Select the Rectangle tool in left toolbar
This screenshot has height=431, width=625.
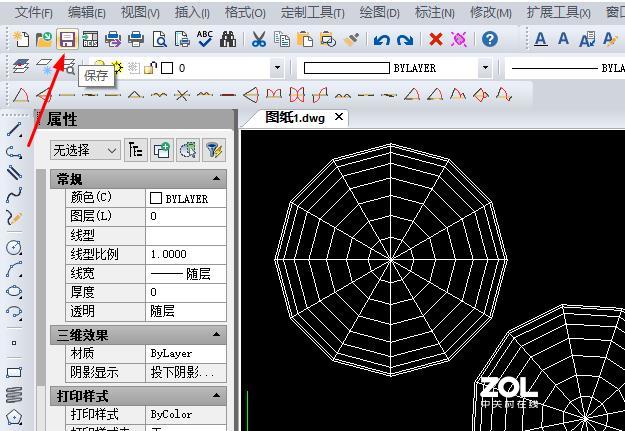14,373
